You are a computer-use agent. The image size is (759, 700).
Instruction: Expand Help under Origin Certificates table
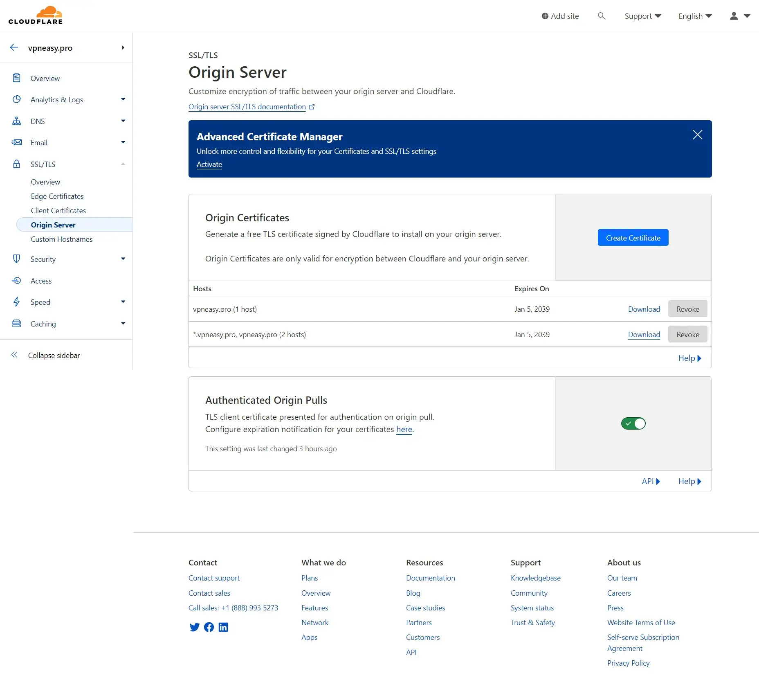(x=690, y=358)
